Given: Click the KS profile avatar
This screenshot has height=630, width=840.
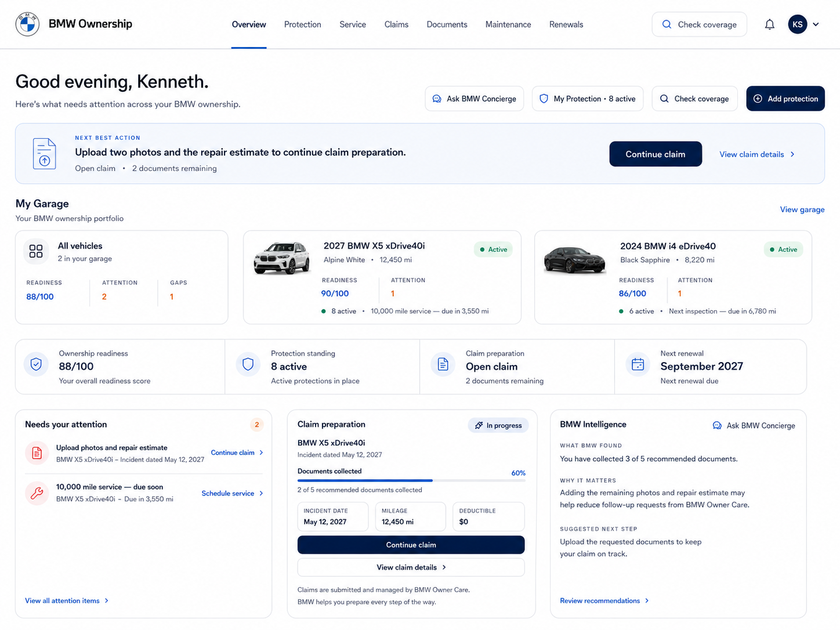Looking at the screenshot, I should coord(798,24).
